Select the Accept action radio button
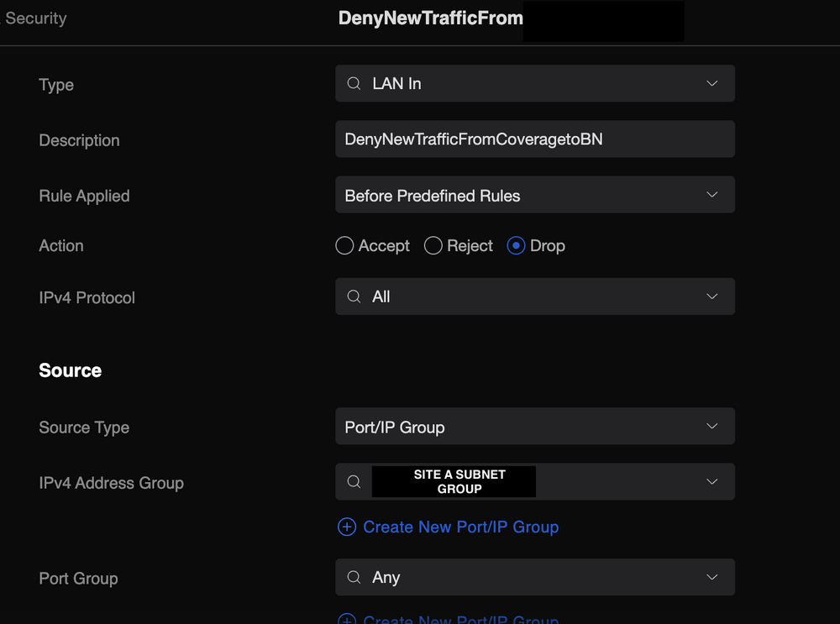The image size is (840, 624). click(344, 246)
